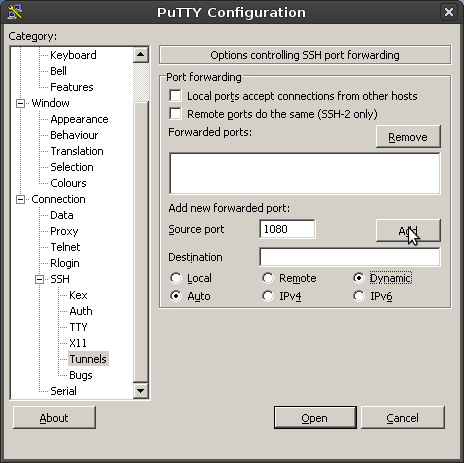The width and height of the screenshot is (464, 463).
Task: Open the Serial settings
Action: (63, 391)
